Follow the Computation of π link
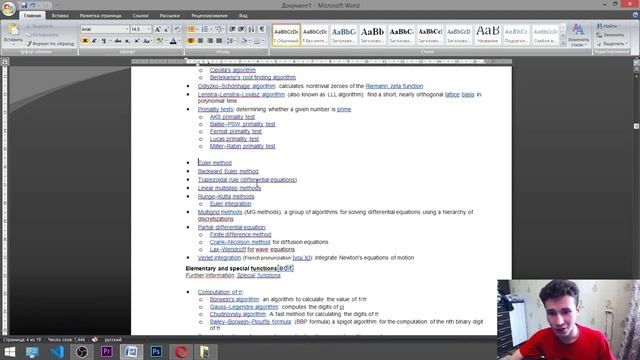 [x=220, y=292]
